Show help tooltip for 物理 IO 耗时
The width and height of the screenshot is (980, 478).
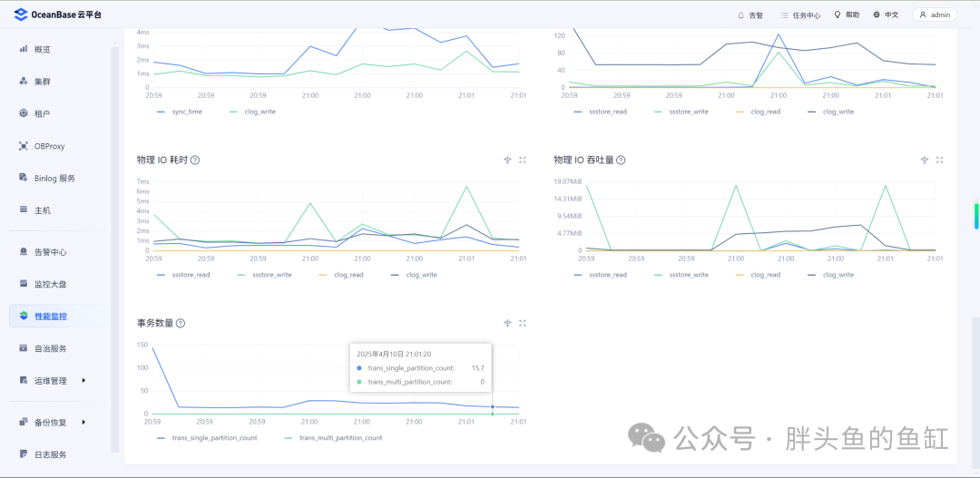coord(195,161)
